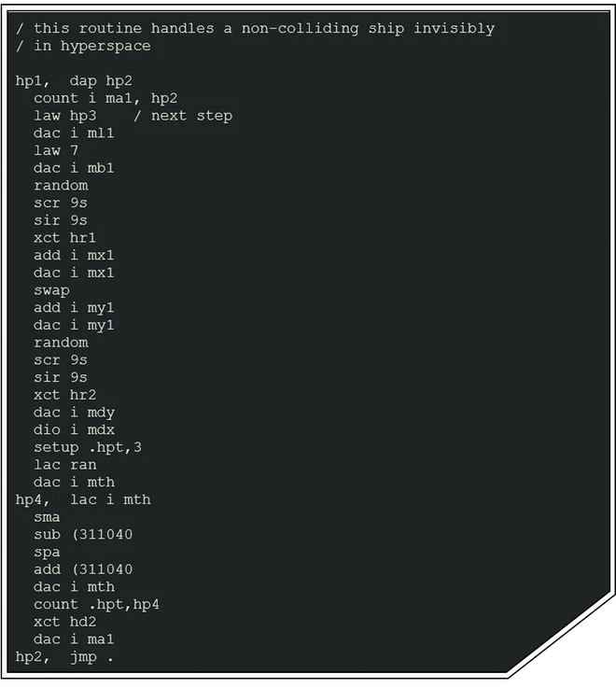Viewport: 616px width, 688px height.
Task: Click the "law 7" instruction line
Action: click(x=56, y=150)
